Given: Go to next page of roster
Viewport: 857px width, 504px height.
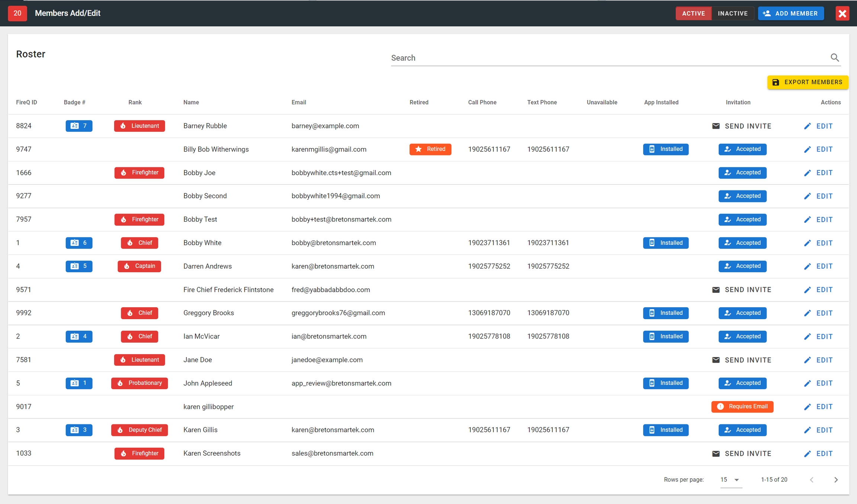Looking at the screenshot, I should point(836,480).
